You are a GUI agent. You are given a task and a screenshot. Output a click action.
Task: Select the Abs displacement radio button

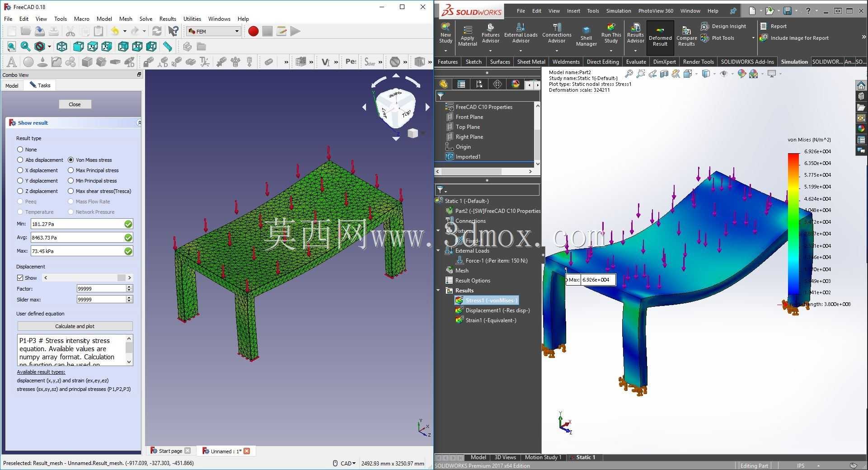(x=20, y=160)
